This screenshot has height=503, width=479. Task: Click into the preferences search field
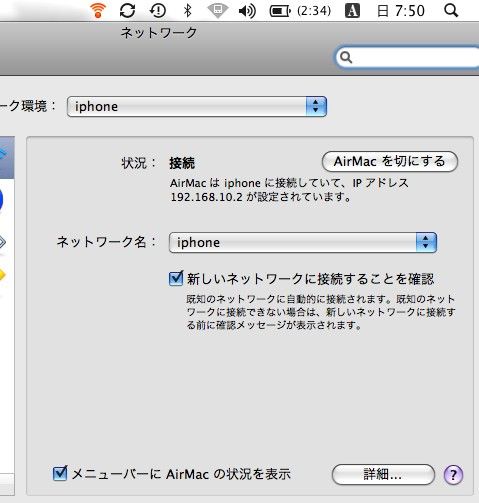click(408, 57)
